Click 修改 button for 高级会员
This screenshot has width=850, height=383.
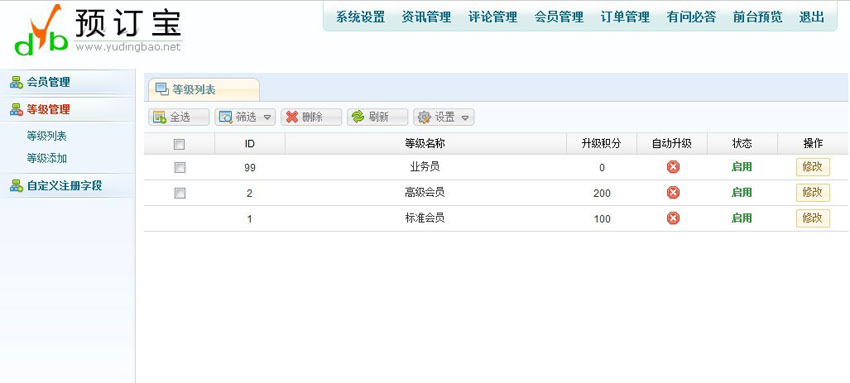click(x=813, y=192)
